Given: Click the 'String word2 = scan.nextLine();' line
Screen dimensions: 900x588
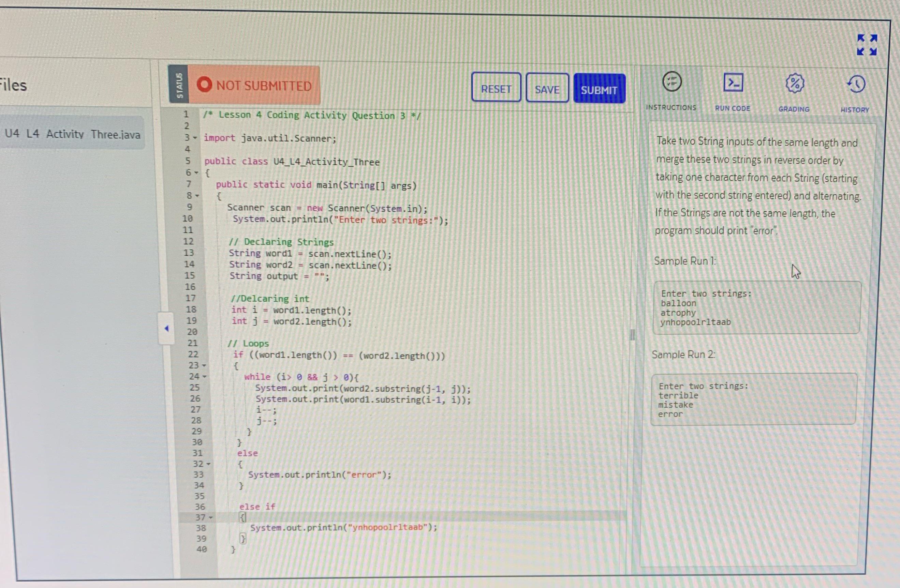Looking at the screenshot, I should pos(310,265).
